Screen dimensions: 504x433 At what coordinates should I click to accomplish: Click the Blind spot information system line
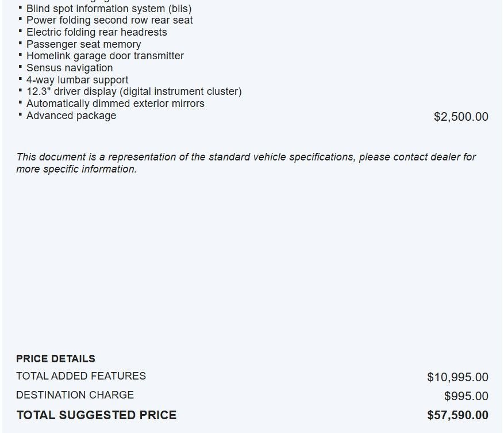coord(109,9)
